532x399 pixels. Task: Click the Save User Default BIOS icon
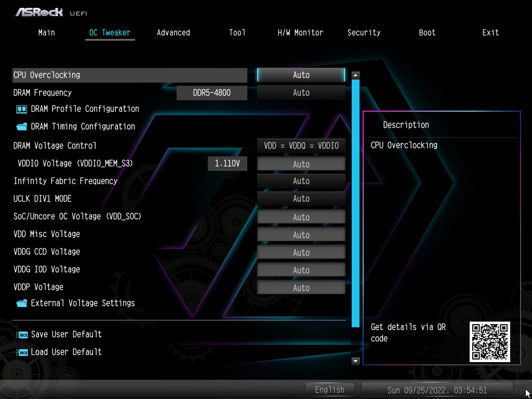point(22,335)
